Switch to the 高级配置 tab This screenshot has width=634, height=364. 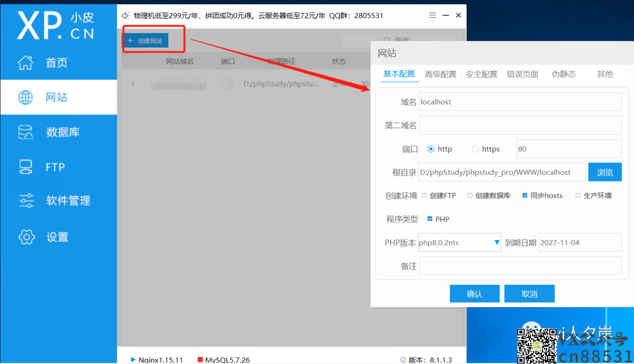tap(440, 74)
